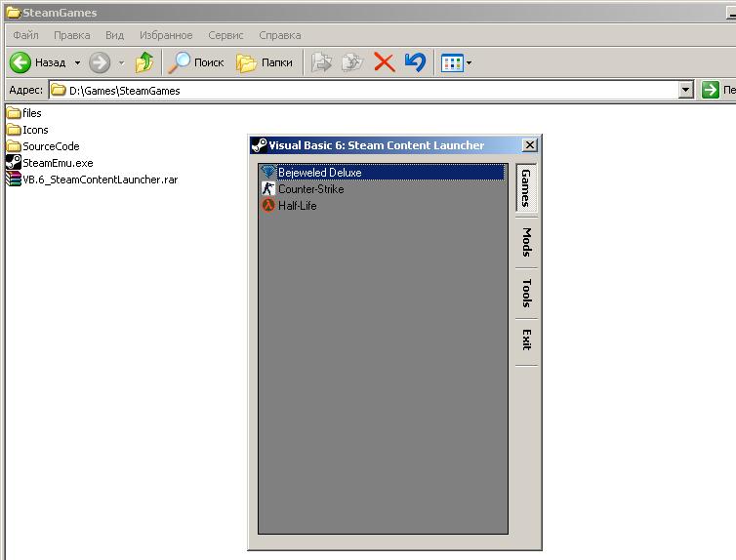Expand the address bar dropdown
736x560 pixels.
[686, 90]
